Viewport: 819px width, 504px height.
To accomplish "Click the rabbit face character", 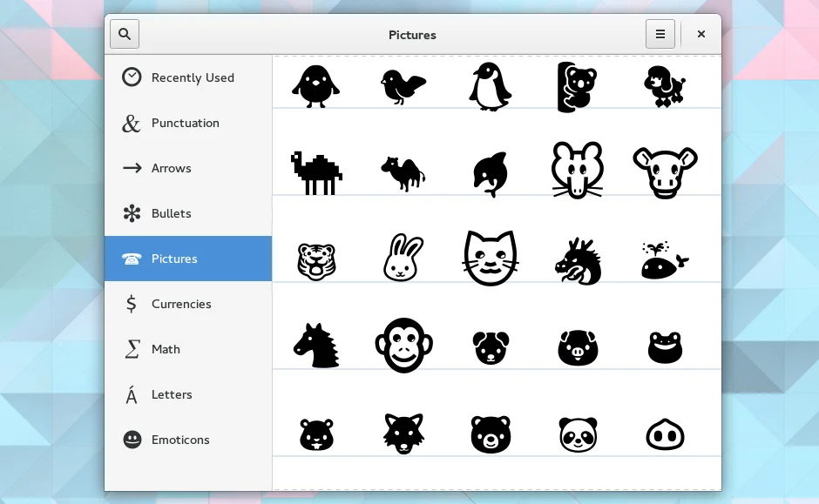I will 403,259.
